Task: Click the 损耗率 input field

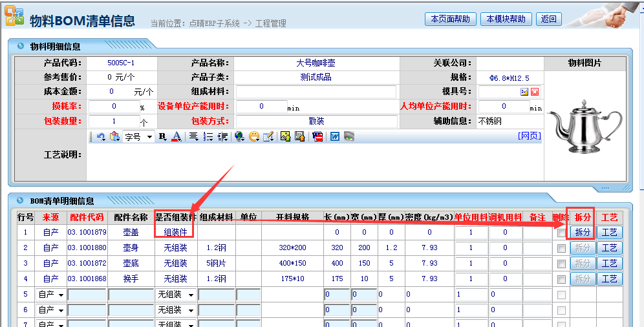Action: click(x=114, y=106)
